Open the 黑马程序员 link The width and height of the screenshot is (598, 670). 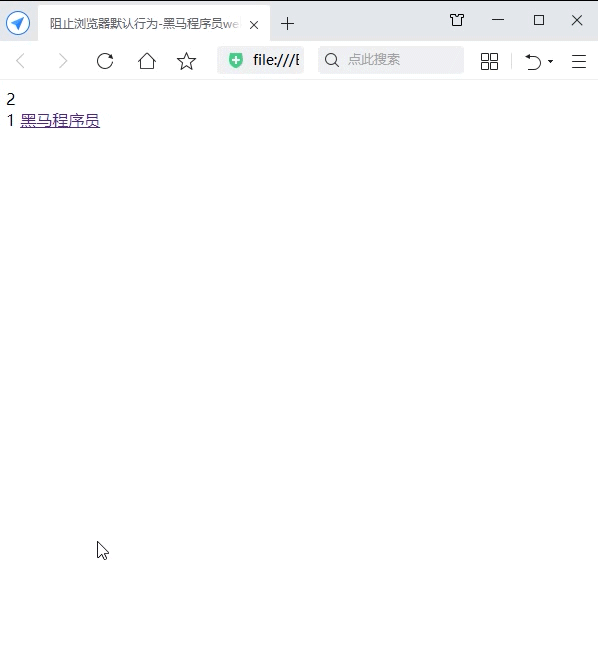(x=60, y=120)
